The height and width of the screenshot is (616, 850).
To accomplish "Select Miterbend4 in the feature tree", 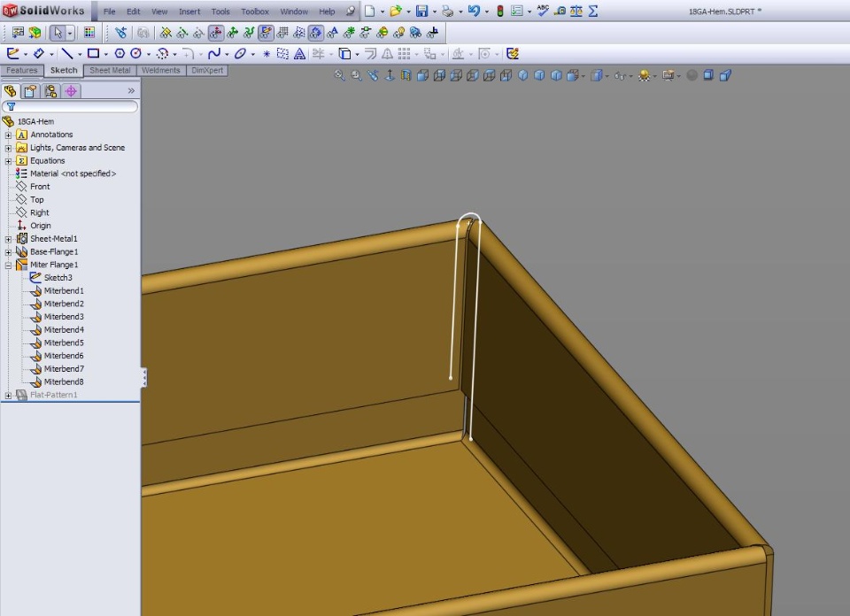I will pyautogui.click(x=64, y=329).
